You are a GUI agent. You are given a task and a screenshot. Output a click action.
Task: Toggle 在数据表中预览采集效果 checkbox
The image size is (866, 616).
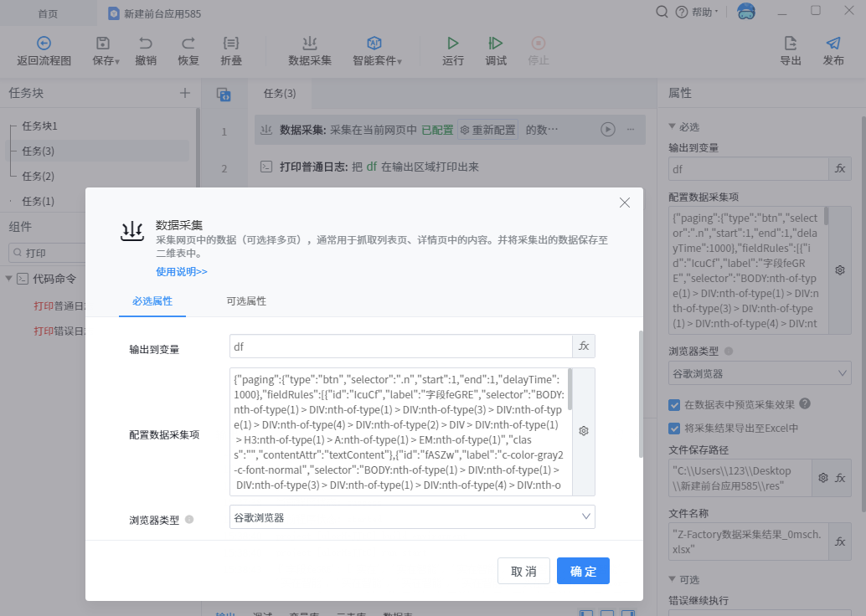tap(674, 404)
